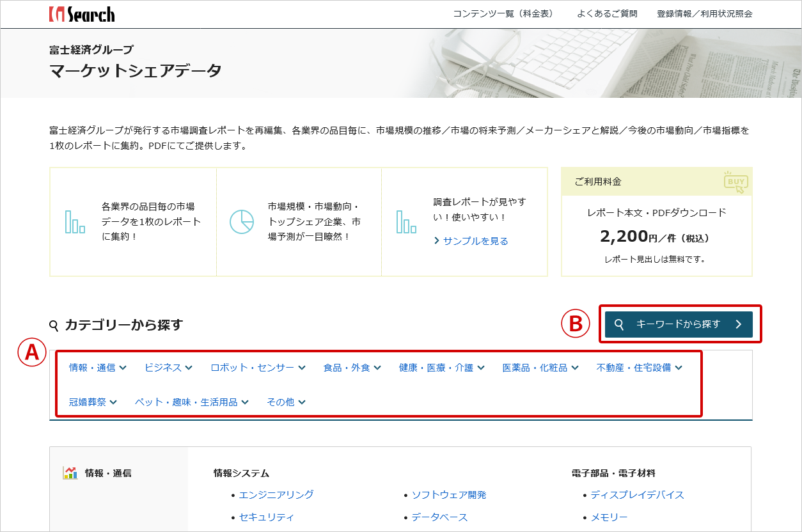Open the ディスプレイデバイス link
802x532 pixels.
pyautogui.click(x=637, y=495)
